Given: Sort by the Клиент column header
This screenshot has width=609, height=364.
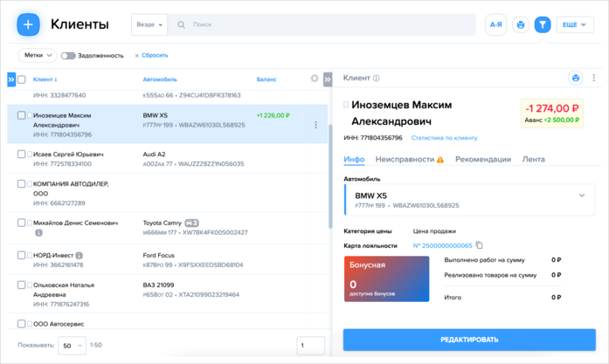Looking at the screenshot, I should 45,79.
